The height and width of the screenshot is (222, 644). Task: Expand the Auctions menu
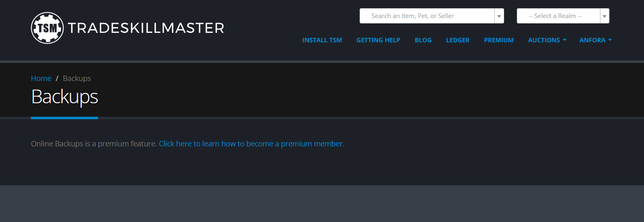tap(547, 40)
